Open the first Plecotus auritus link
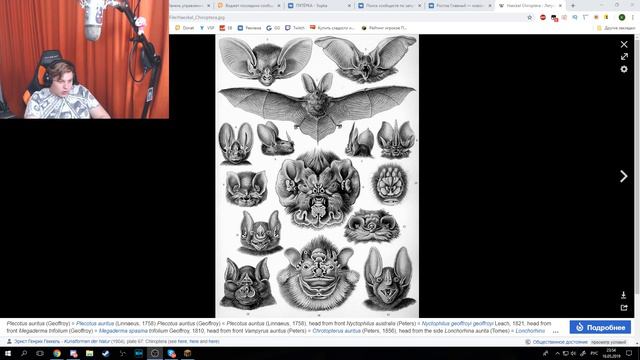The width and height of the screenshot is (640, 360). 95,324
